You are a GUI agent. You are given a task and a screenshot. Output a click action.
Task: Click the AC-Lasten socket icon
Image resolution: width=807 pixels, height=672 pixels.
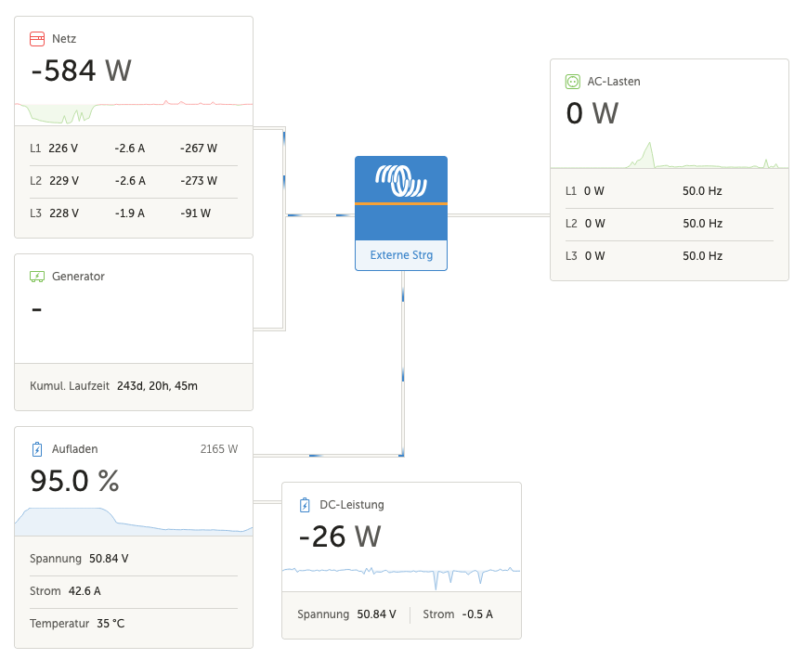pyautogui.click(x=573, y=82)
